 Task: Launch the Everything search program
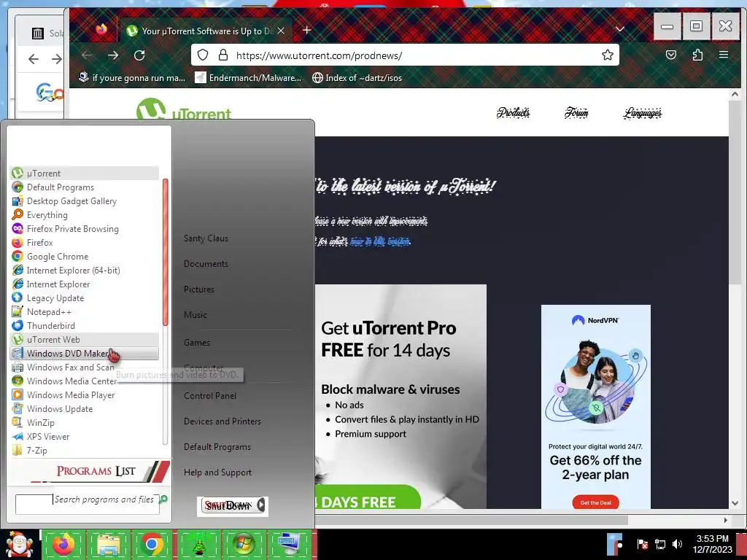tap(85, 215)
